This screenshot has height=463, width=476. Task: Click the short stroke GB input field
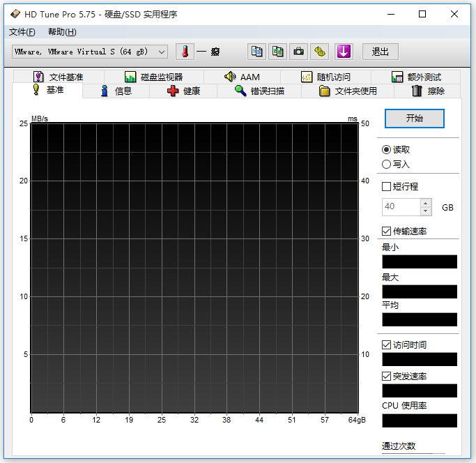401,207
